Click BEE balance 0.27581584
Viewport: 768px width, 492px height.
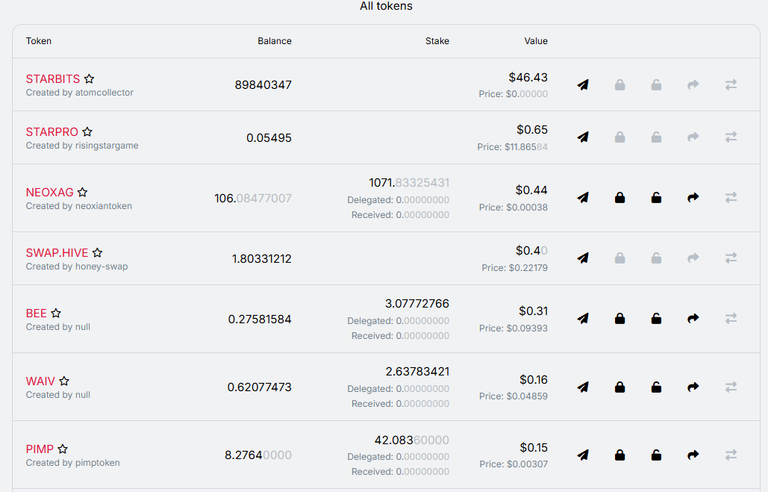pyautogui.click(x=260, y=319)
